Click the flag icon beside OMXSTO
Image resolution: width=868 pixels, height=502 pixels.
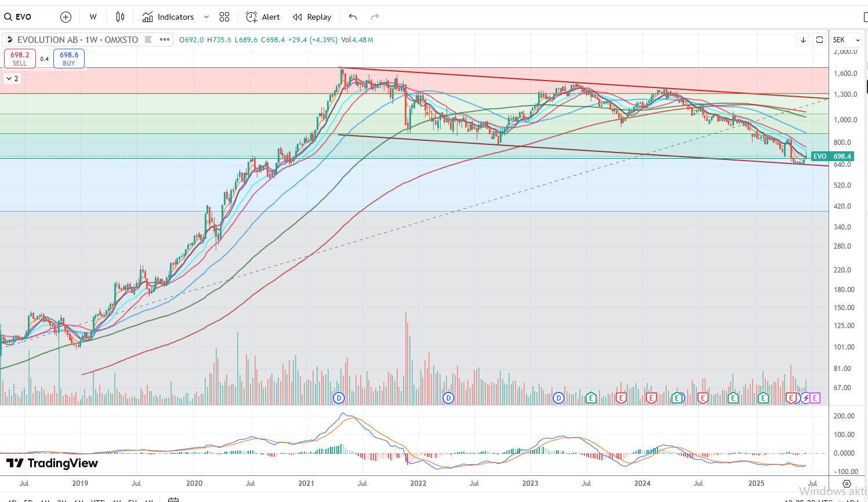[148, 39]
